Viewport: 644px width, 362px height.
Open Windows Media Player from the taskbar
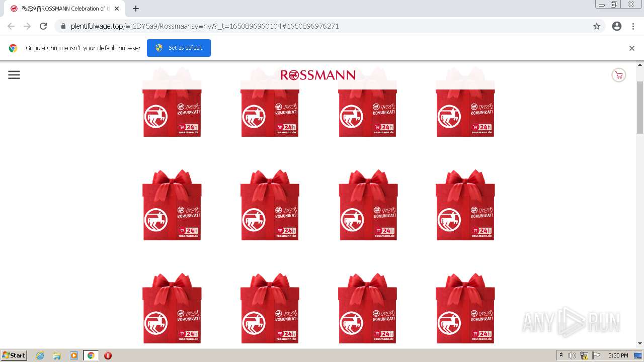click(x=74, y=355)
